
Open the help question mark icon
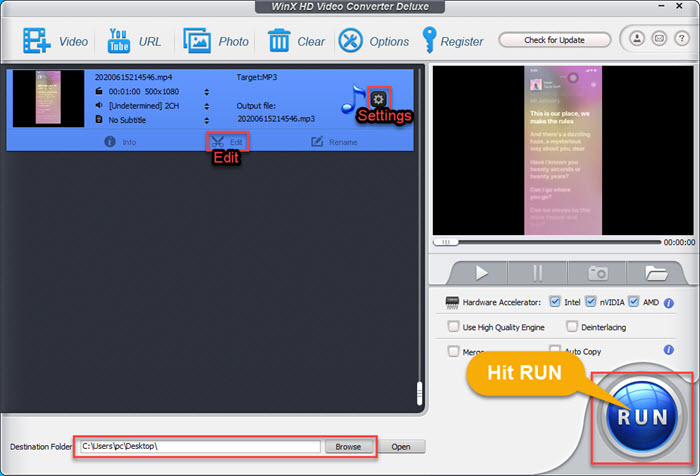(682, 39)
